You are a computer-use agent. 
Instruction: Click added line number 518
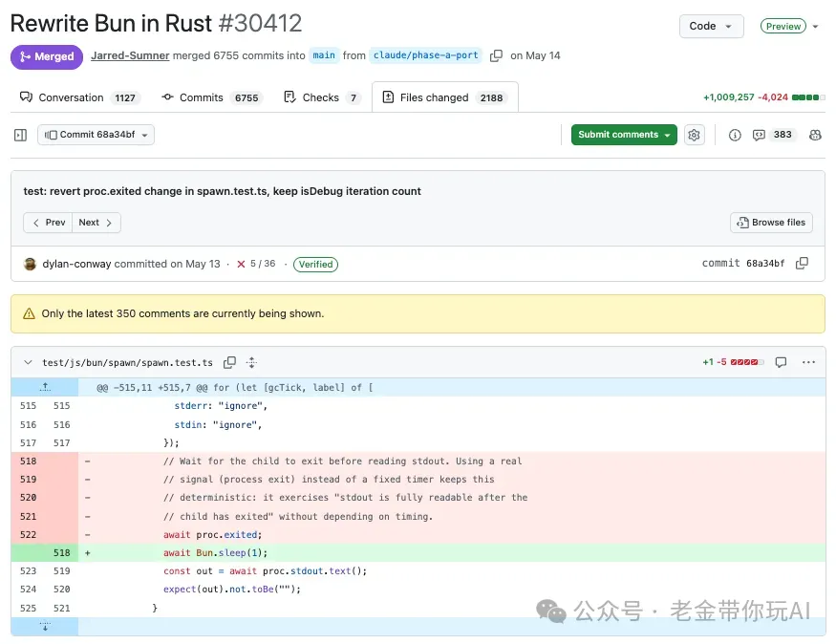pyautogui.click(x=62, y=553)
